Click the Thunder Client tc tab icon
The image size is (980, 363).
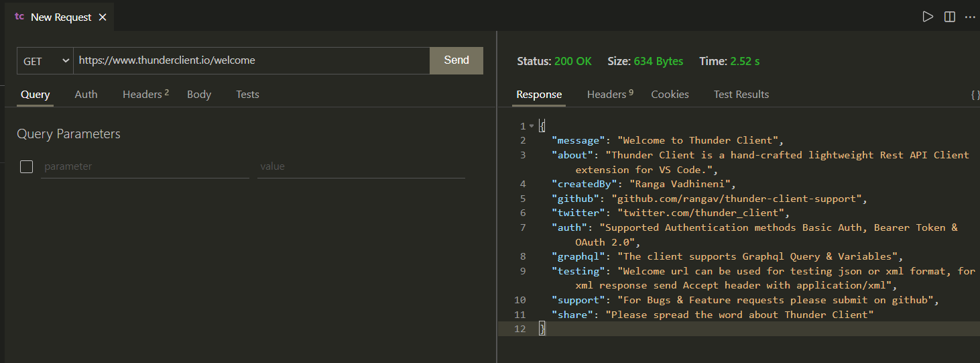[x=19, y=17]
